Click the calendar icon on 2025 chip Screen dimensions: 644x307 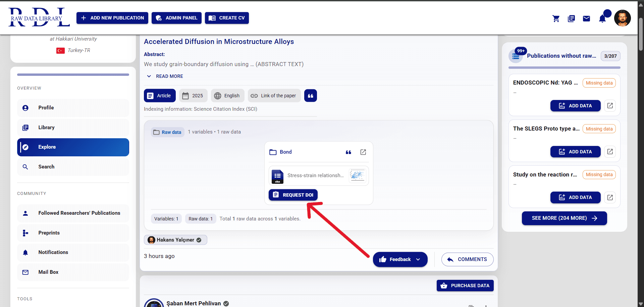click(x=185, y=96)
